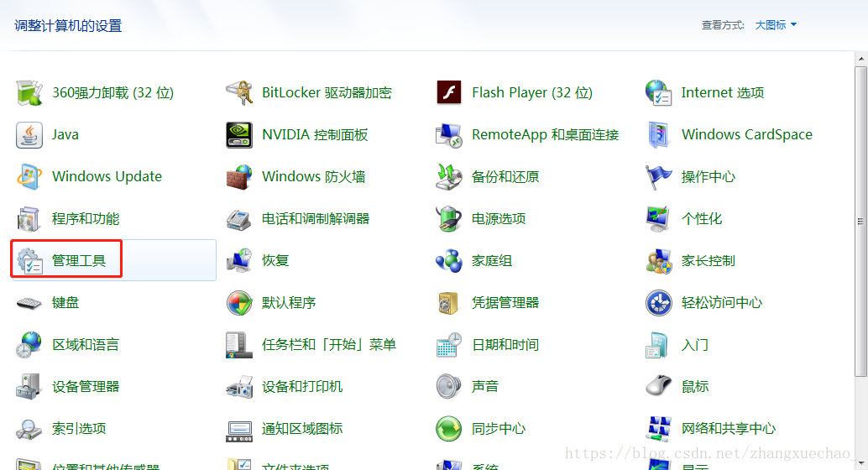Open the 电源选项 battery icon
The height and width of the screenshot is (470, 868).
point(449,219)
